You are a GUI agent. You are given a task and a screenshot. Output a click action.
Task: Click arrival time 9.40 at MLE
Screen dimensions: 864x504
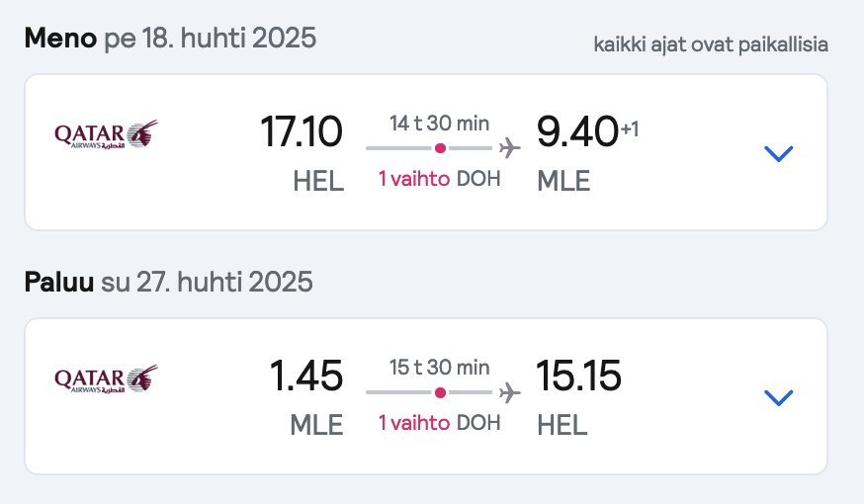point(577,131)
